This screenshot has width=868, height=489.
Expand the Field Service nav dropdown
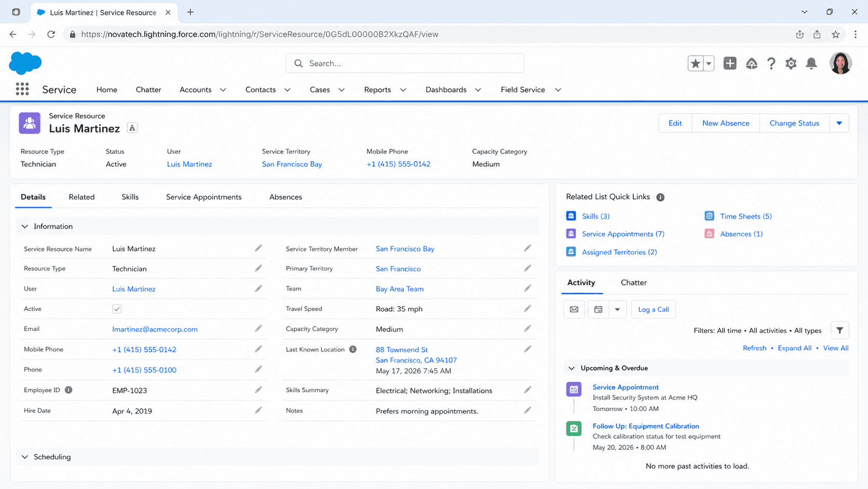pyautogui.click(x=558, y=90)
